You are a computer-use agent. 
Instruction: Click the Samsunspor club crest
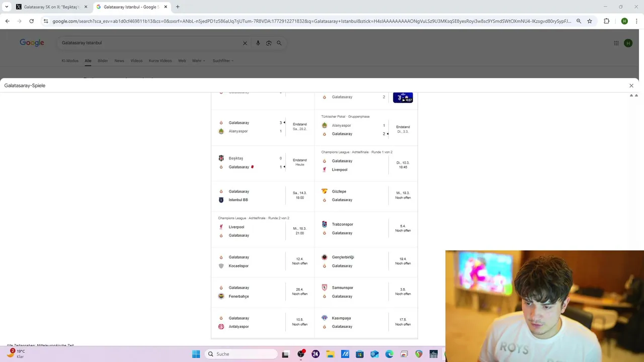pyautogui.click(x=325, y=288)
